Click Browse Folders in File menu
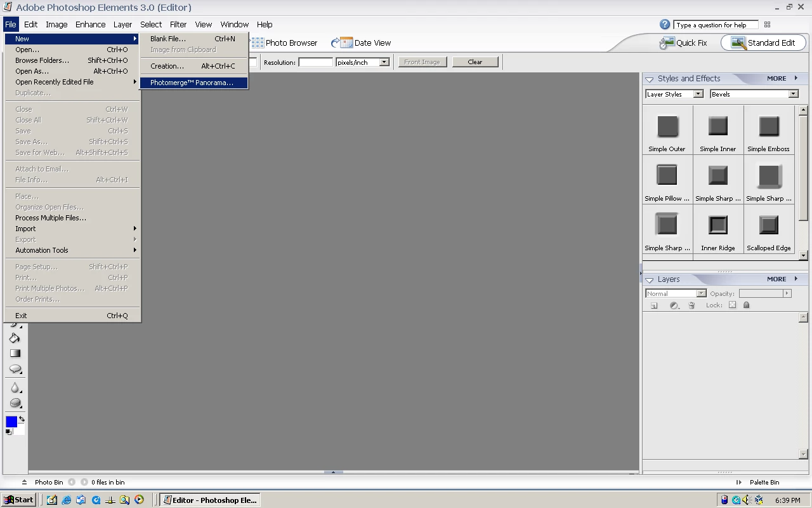 (72, 60)
